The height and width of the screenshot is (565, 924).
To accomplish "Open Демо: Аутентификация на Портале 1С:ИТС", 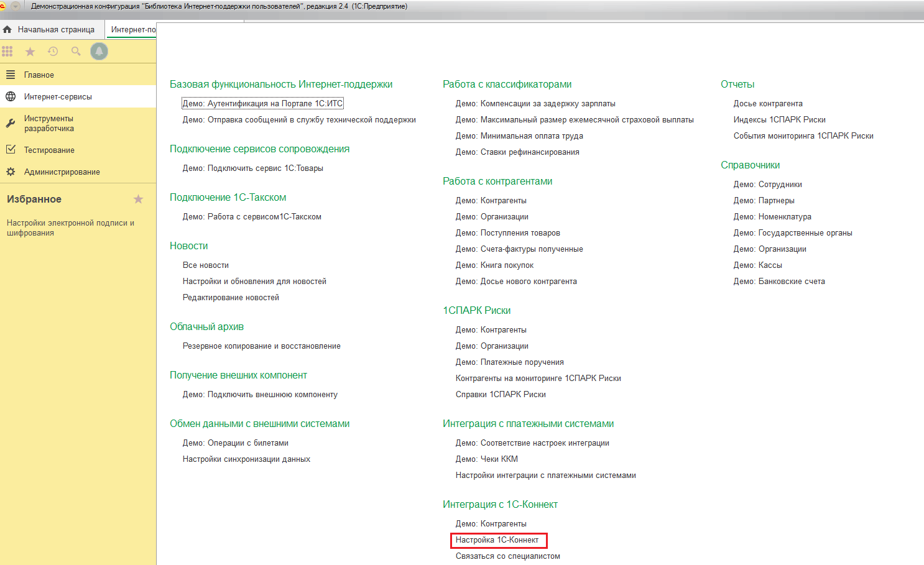I will (262, 103).
